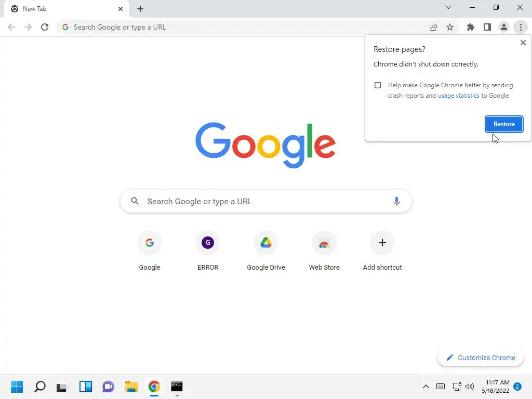Viewport: 532px width, 399px height.
Task: Click the Google logo
Action: click(x=265, y=145)
